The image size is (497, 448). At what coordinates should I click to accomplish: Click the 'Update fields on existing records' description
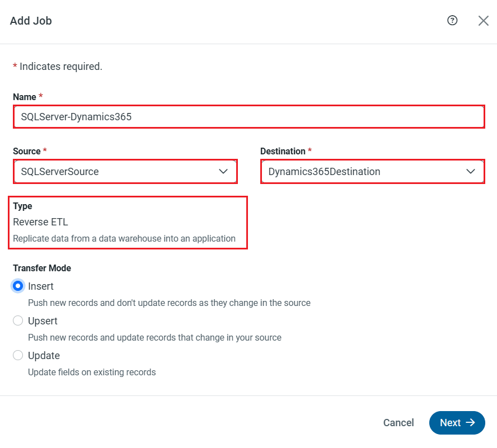92,372
